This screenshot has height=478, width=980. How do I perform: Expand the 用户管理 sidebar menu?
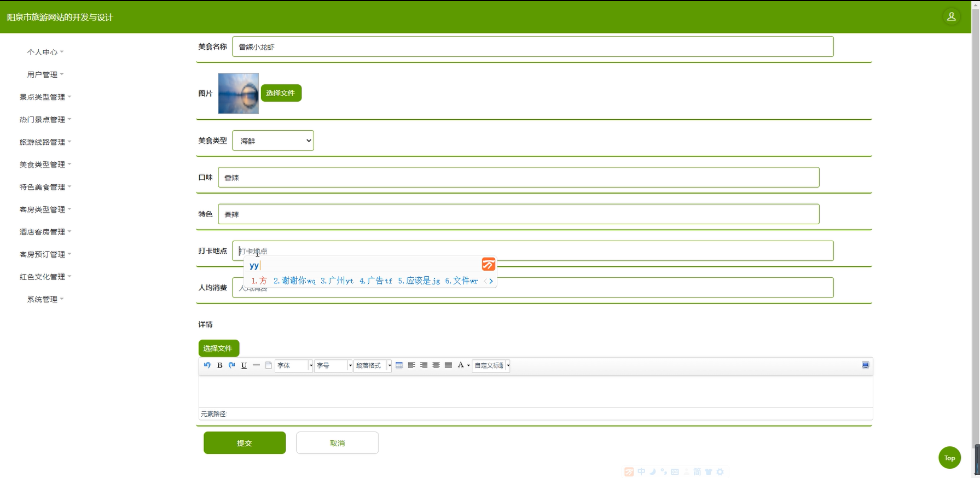click(x=45, y=74)
